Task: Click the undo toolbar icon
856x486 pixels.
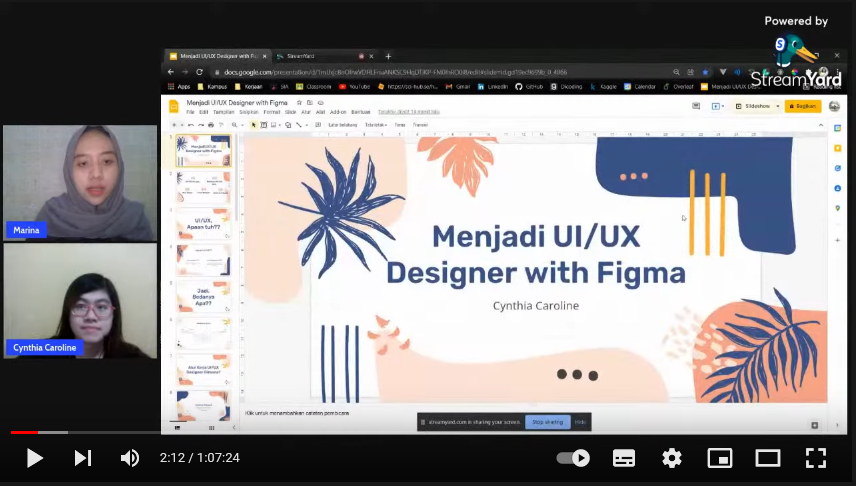Action: 191,125
